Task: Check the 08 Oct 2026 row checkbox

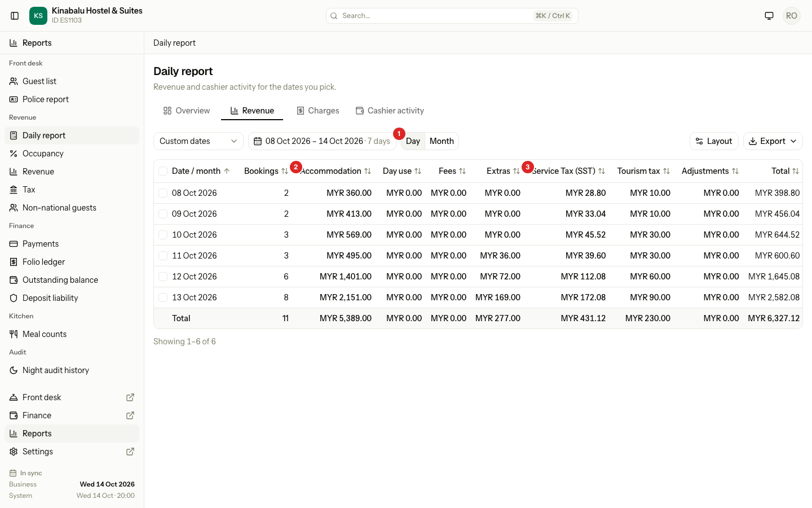Action: coord(163,193)
